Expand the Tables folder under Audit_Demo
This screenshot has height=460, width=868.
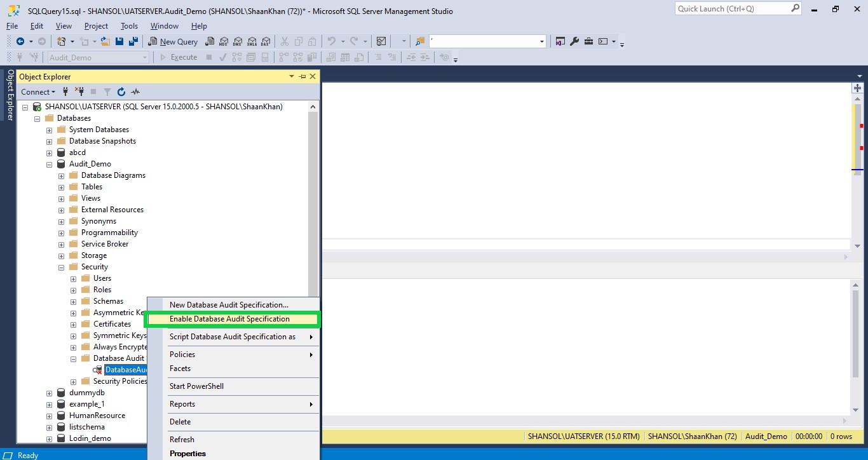[60, 186]
